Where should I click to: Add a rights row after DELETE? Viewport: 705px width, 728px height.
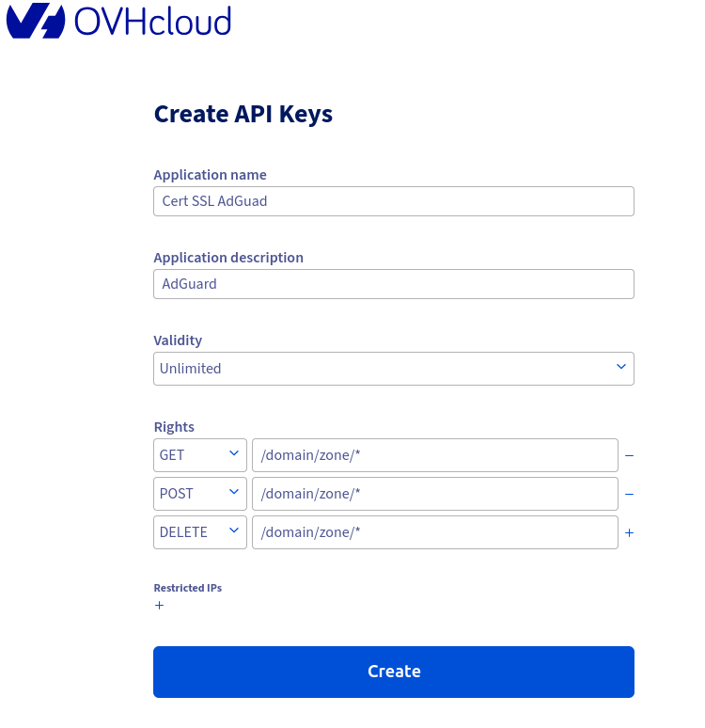coord(629,532)
